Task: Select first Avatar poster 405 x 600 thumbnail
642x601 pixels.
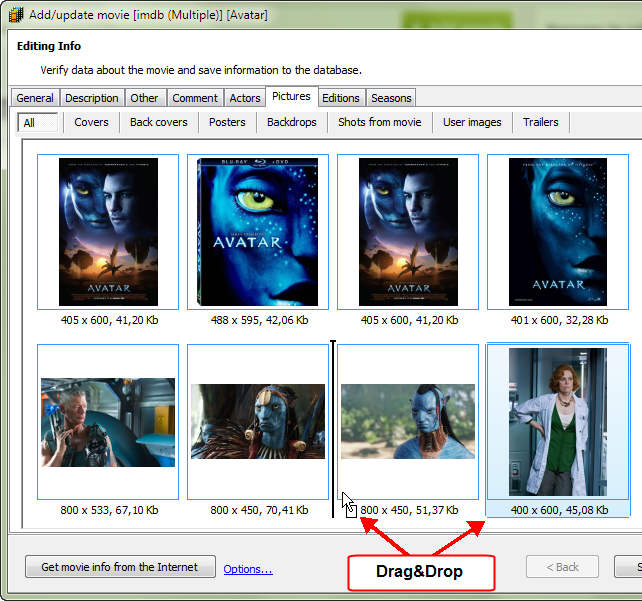Action: [108, 232]
